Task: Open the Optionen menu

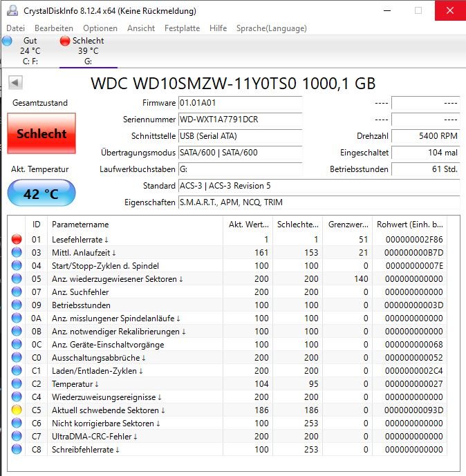Action: (100, 28)
